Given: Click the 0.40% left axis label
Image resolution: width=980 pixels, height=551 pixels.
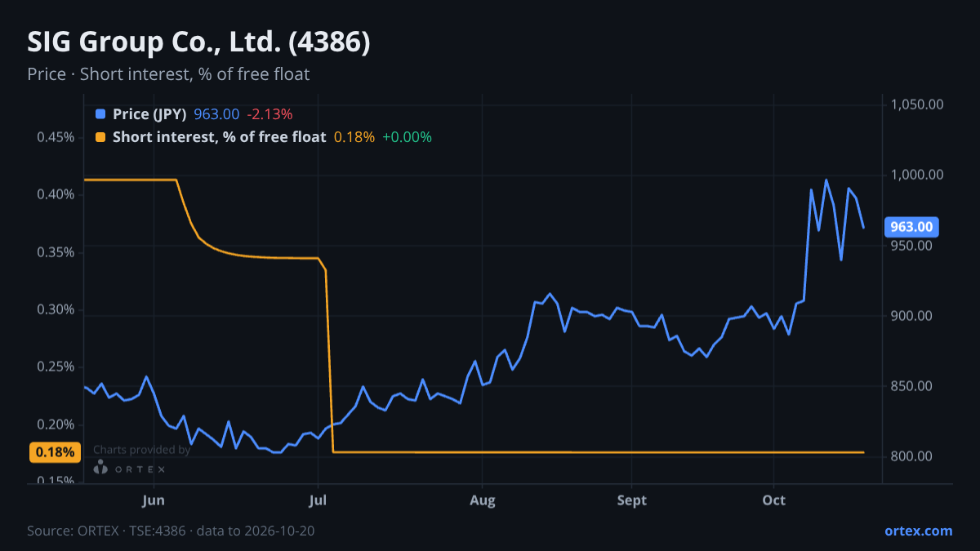Looking at the screenshot, I should point(56,194).
